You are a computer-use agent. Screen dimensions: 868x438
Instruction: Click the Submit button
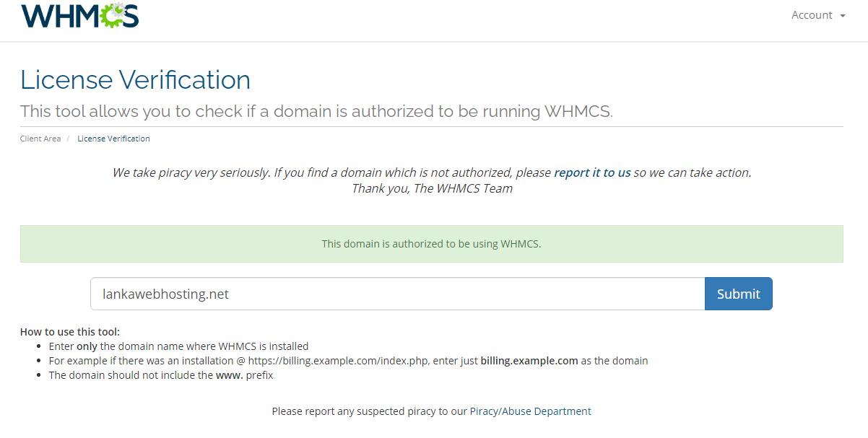tap(738, 294)
